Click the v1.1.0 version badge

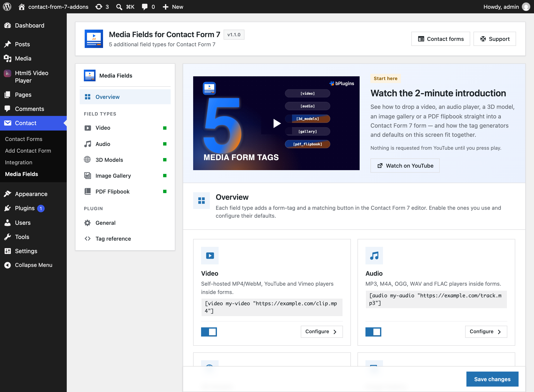click(234, 35)
